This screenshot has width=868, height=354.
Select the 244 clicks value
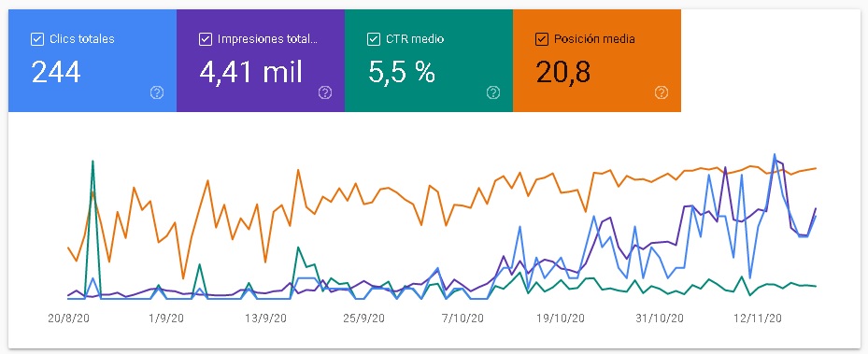pyautogui.click(x=56, y=72)
